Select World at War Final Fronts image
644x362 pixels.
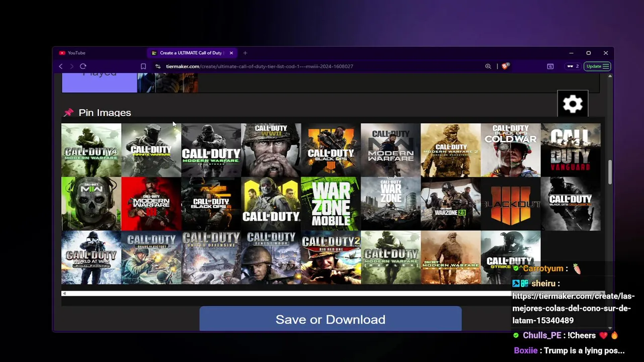tap(91, 257)
